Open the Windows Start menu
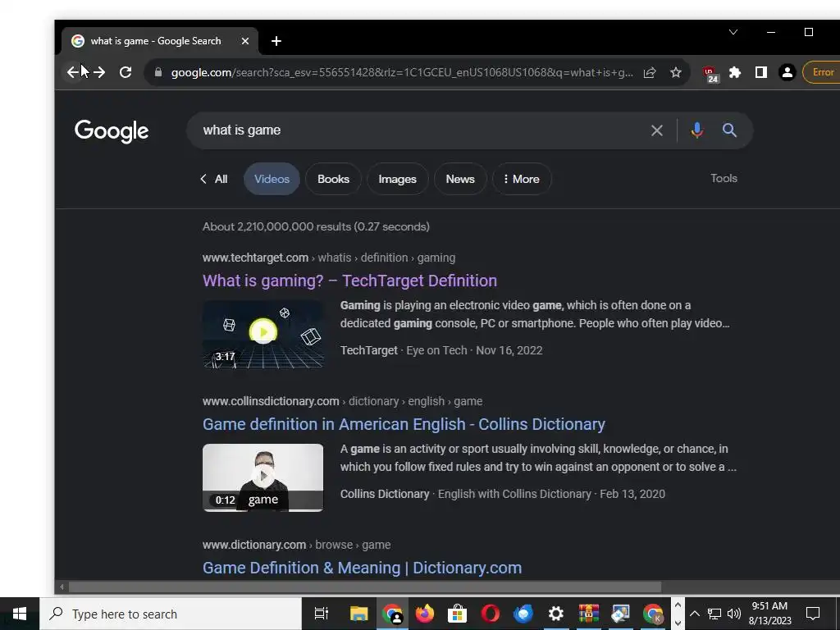 click(20, 614)
